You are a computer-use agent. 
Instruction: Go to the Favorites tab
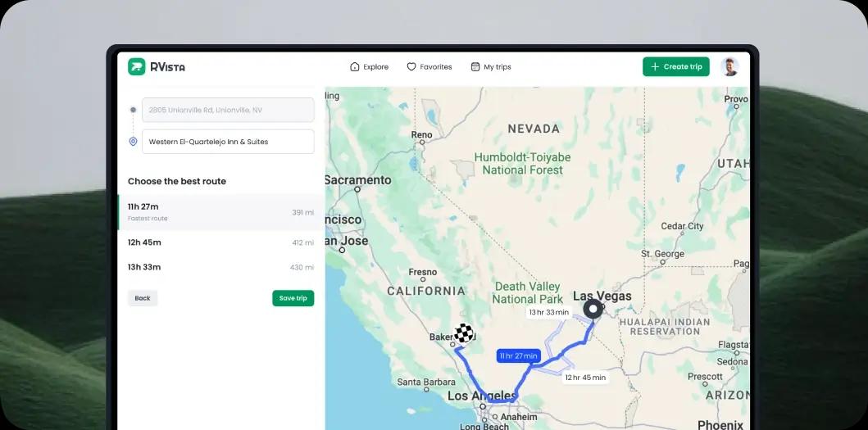tap(429, 67)
